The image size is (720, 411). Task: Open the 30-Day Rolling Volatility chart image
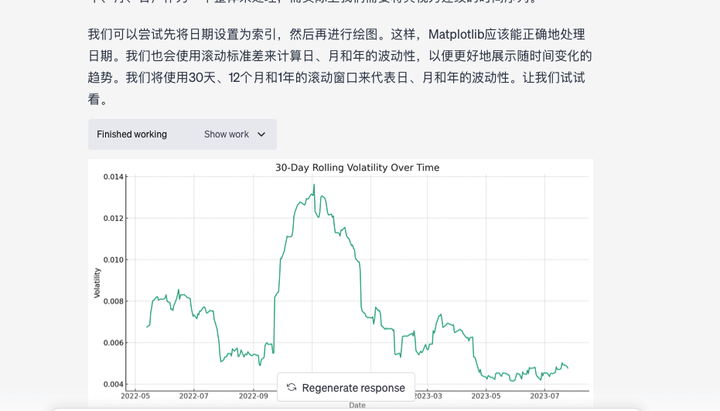coord(340,284)
